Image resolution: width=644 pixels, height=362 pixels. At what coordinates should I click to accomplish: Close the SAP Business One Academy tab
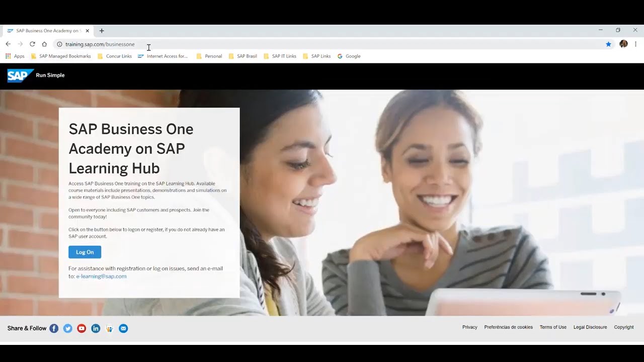tap(87, 31)
